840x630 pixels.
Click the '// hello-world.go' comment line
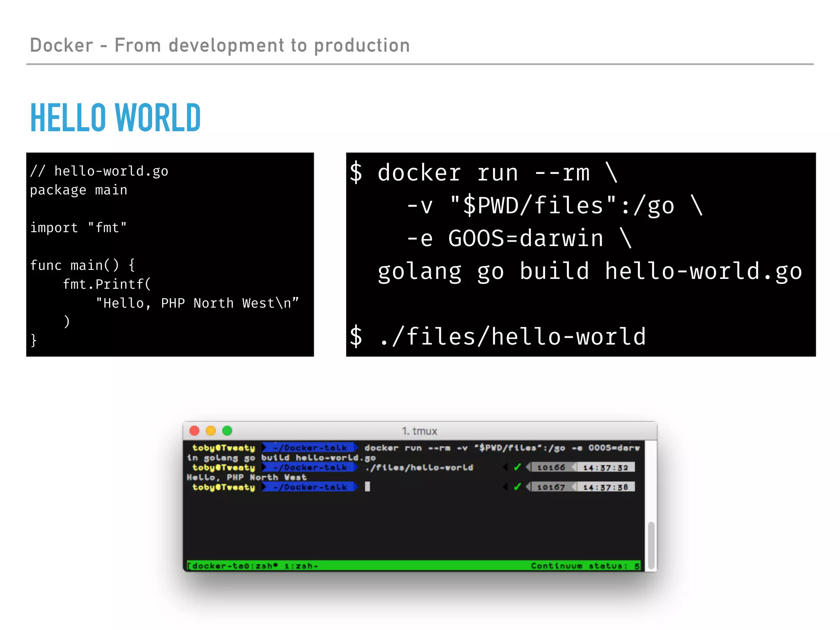pos(99,171)
